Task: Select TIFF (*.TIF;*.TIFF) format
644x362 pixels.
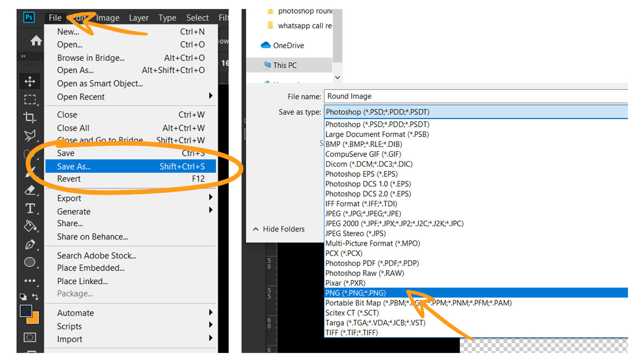Action: pos(476,332)
